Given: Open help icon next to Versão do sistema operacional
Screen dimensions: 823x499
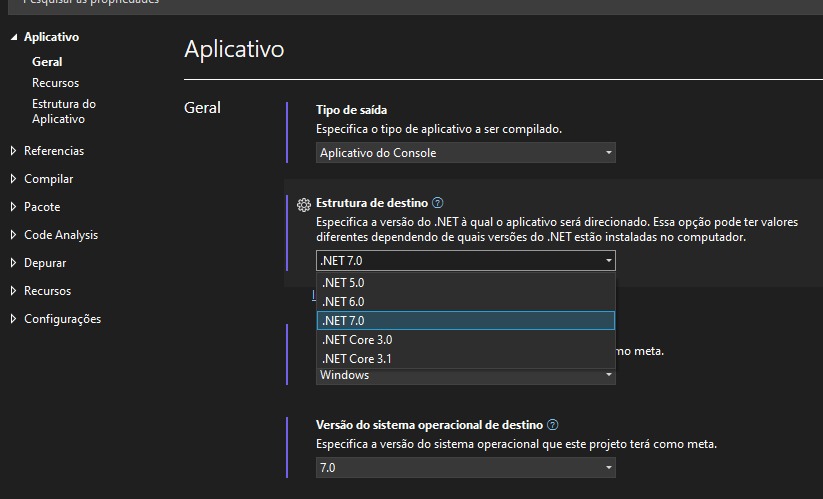Looking at the screenshot, I should pyautogui.click(x=552, y=424).
